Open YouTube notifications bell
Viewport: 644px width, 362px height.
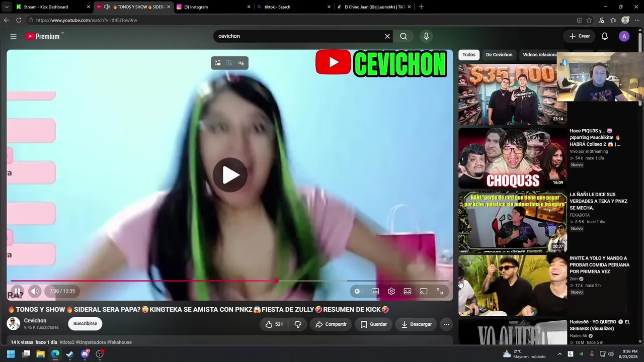click(605, 36)
